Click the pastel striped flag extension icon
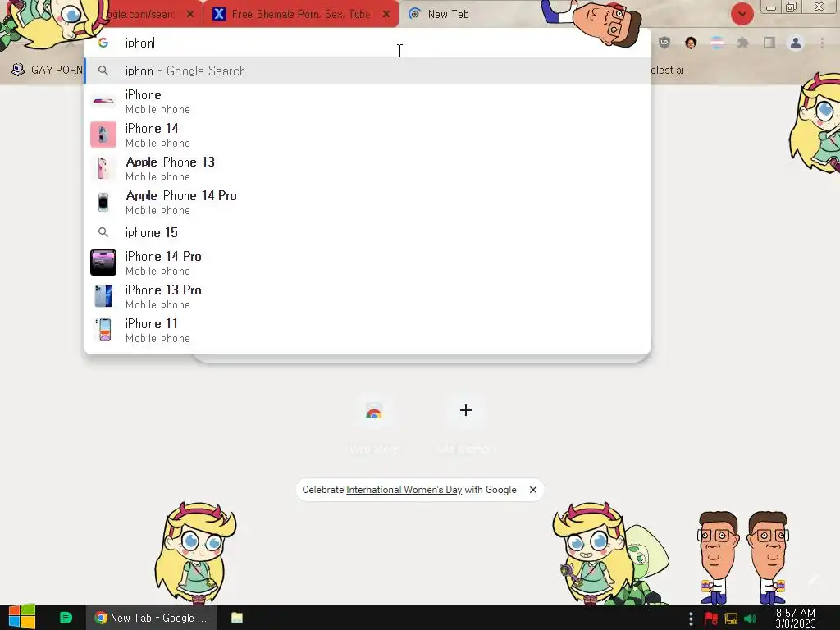Image resolution: width=840 pixels, height=630 pixels. tap(717, 43)
